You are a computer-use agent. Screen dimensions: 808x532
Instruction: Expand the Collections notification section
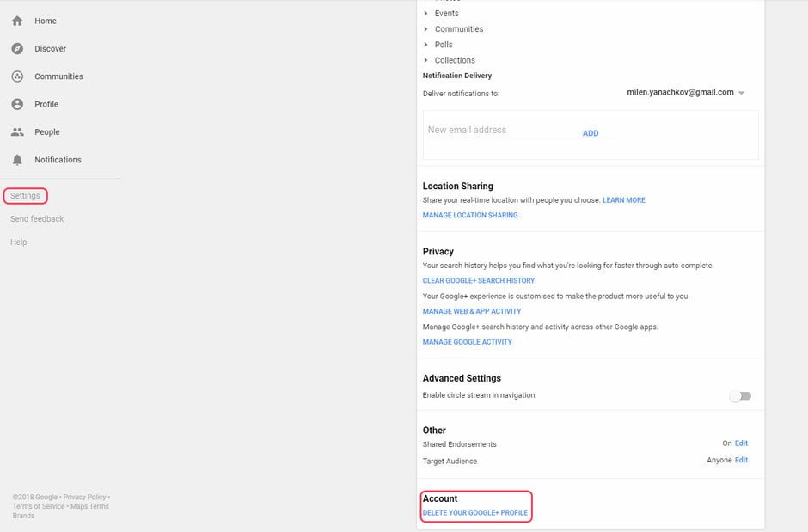click(426, 60)
